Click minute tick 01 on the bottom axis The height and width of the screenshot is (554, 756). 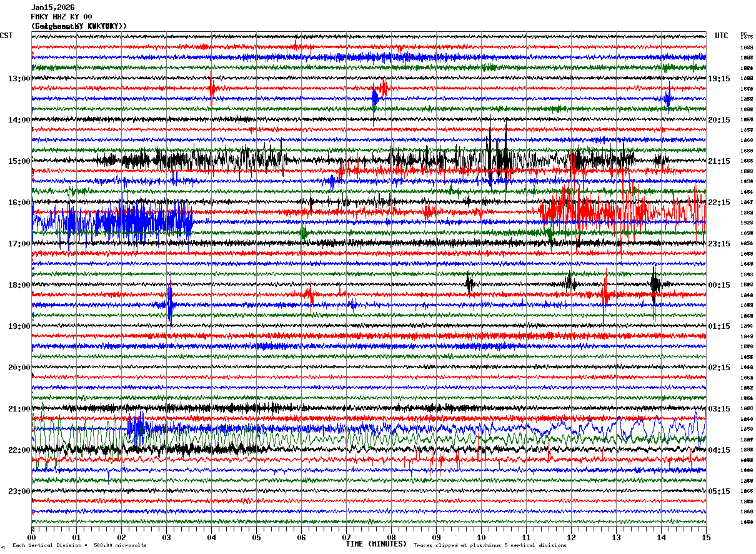click(x=76, y=537)
